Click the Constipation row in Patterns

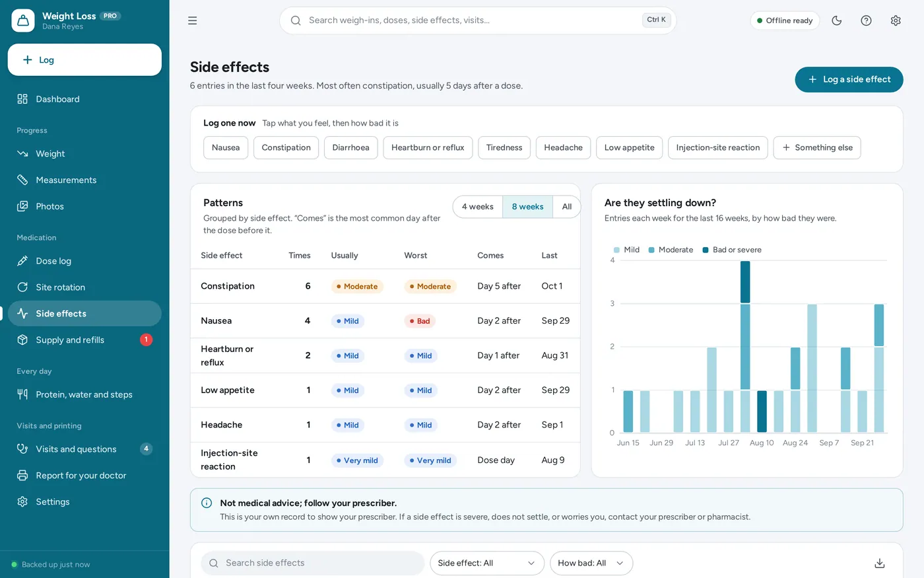click(x=385, y=286)
